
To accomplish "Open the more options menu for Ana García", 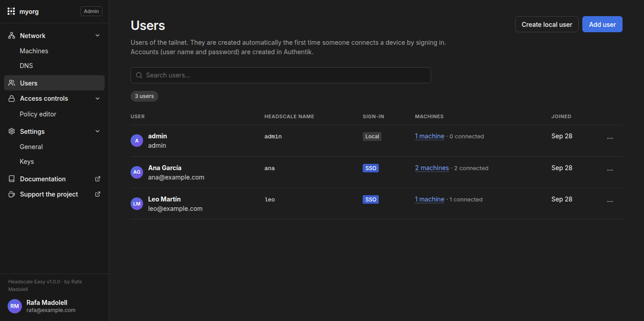I will tap(610, 170).
